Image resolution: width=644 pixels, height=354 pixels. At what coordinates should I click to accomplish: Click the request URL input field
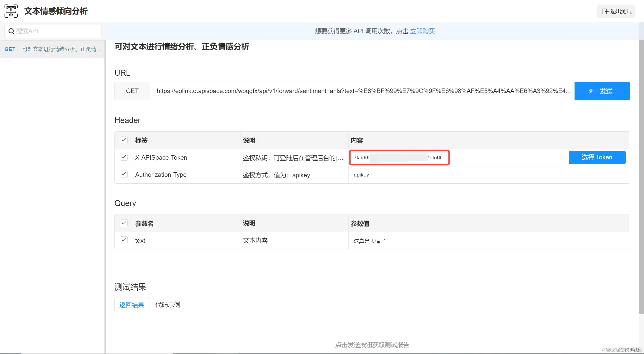(362, 91)
